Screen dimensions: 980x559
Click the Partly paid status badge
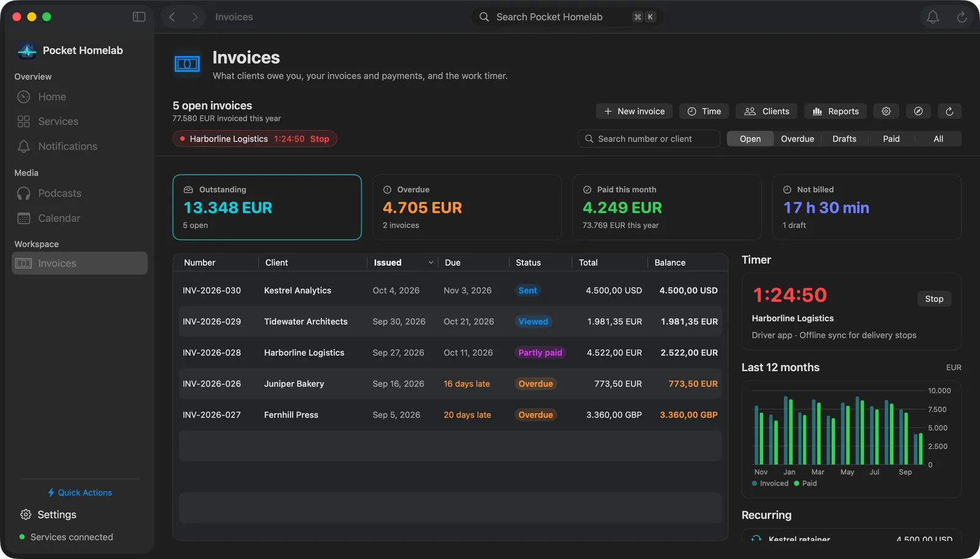point(540,353)
